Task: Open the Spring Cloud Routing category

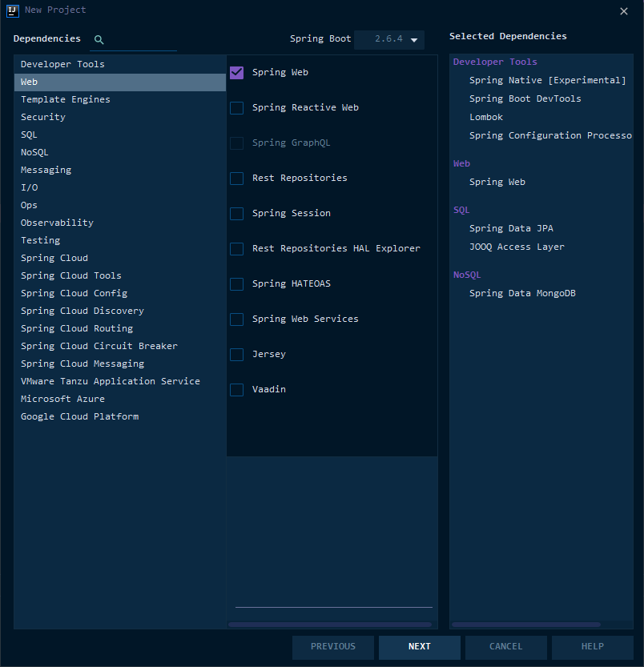Action: point(77,328)
